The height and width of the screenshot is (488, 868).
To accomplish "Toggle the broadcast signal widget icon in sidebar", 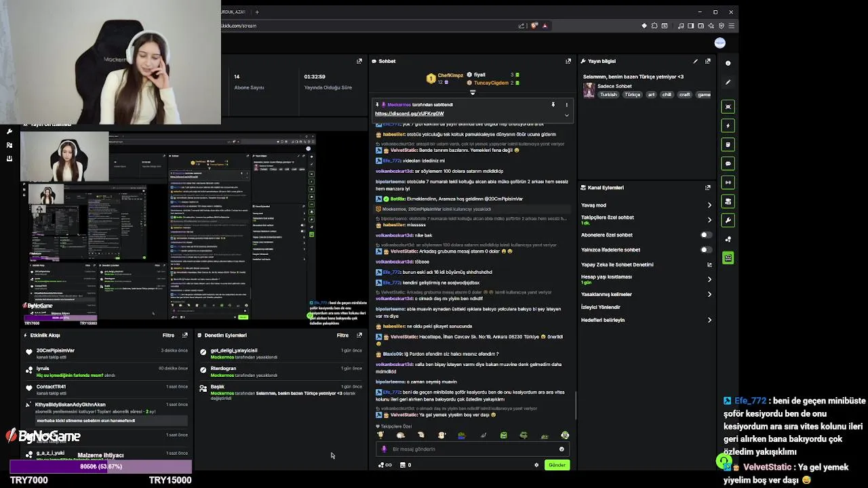I will pos(728,182).
